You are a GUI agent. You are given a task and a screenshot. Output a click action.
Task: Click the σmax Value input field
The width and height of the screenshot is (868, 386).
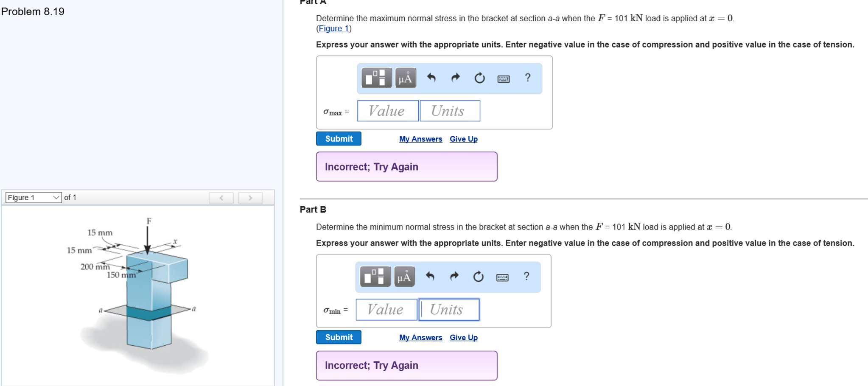[x=388, y=111]
